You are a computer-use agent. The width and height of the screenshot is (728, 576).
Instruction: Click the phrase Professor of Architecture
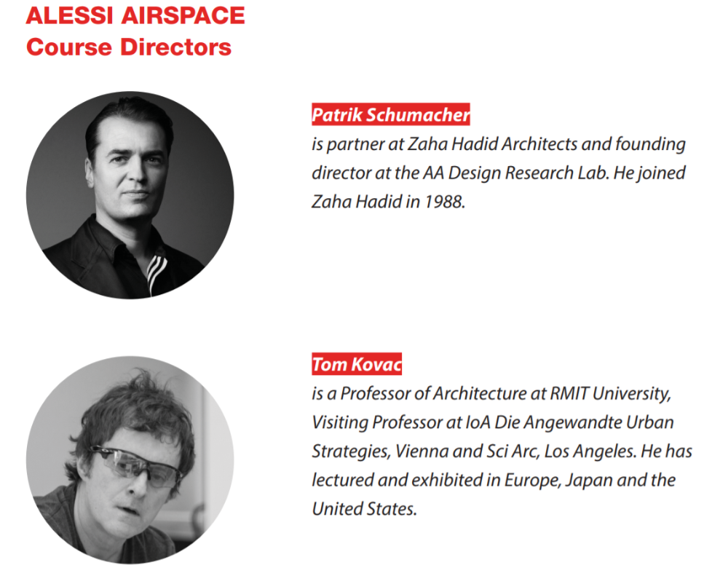433,393
